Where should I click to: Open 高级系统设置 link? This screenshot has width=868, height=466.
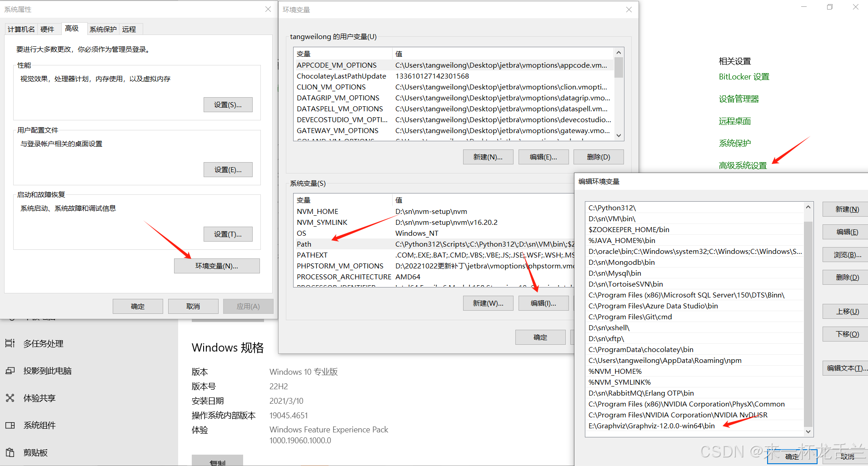(x=743, y=166)
